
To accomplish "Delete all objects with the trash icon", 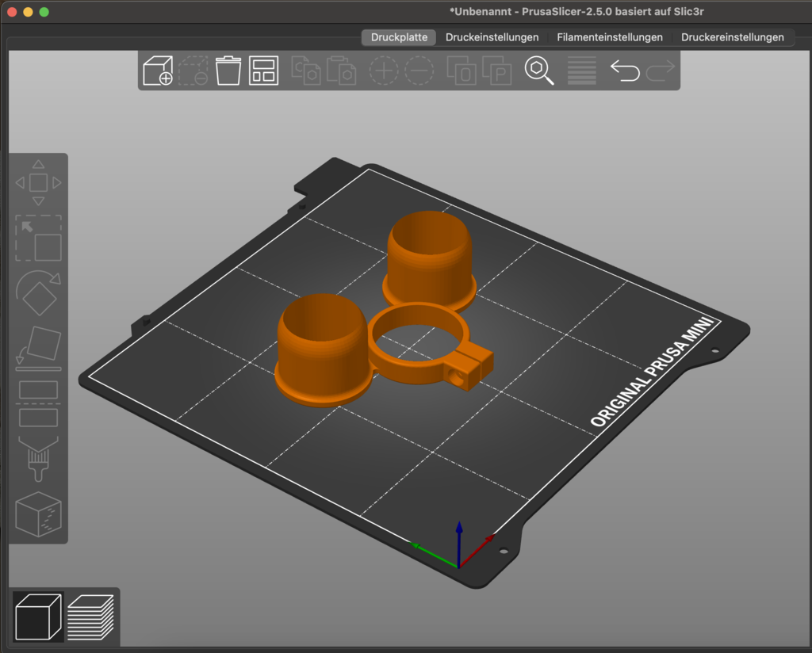I will click(228, 71).
